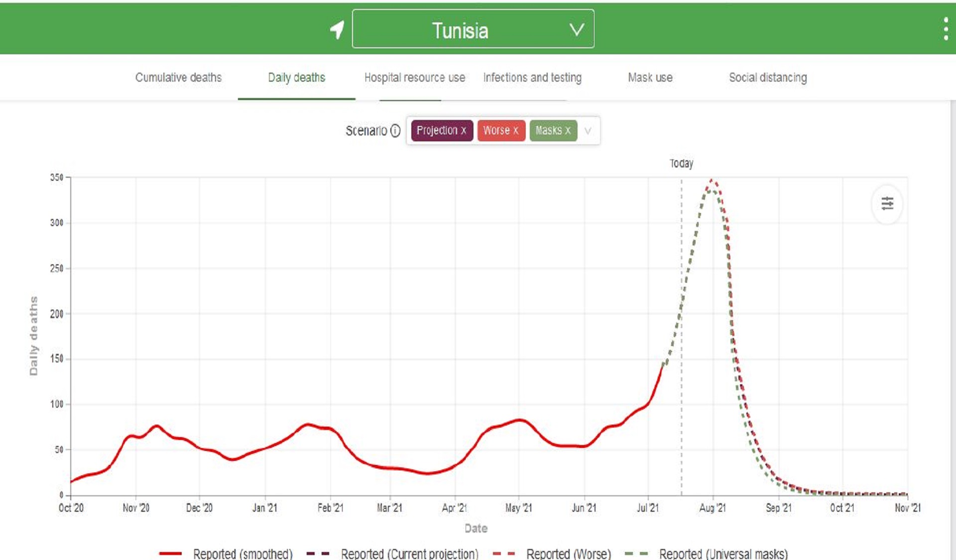The image size is (956, 560).
Task: Open the chart settings sliders icon
Action: tap(887, 204)
